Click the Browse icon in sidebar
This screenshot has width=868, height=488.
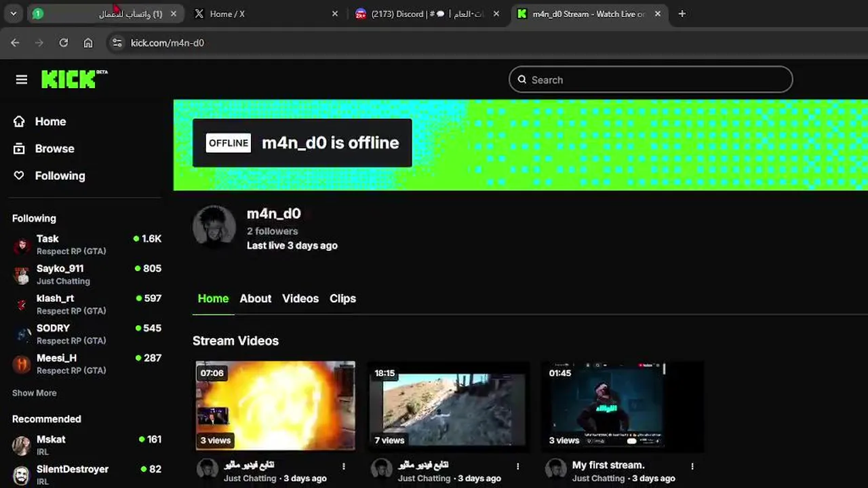(20, 148)
